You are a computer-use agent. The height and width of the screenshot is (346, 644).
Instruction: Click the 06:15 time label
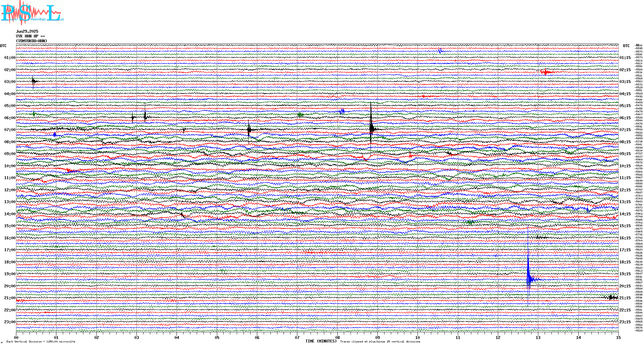pos(625,118)
